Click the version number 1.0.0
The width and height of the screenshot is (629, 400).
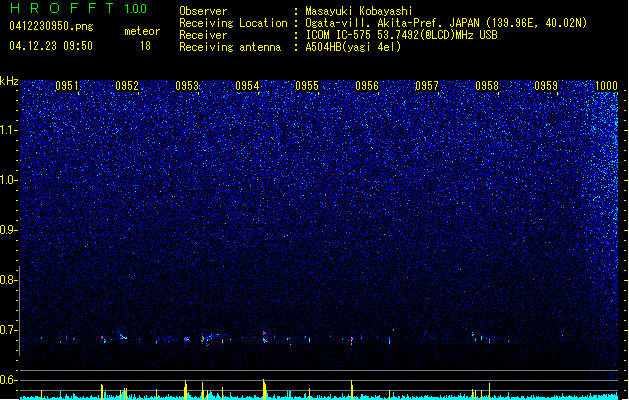tap(135, 8)
